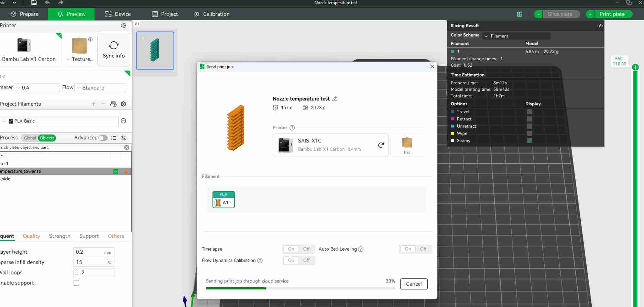Click the undo arrow icon
Screen dimensions: 644x307
[47, 3]
